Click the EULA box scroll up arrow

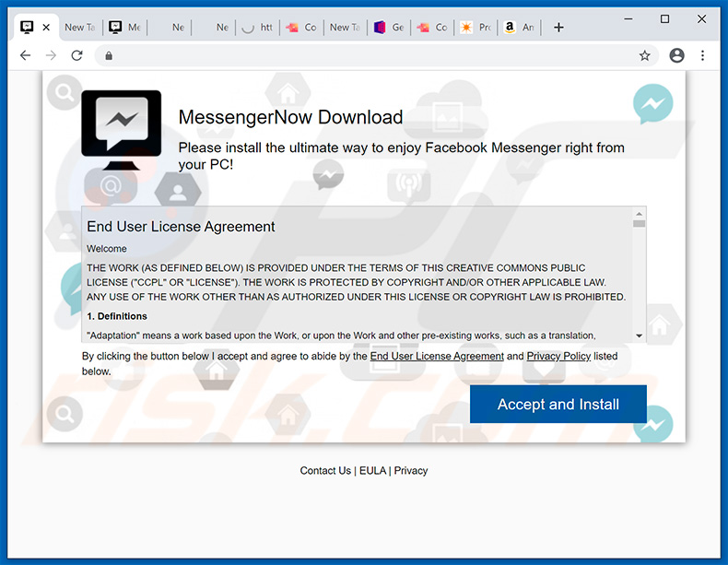639,214
